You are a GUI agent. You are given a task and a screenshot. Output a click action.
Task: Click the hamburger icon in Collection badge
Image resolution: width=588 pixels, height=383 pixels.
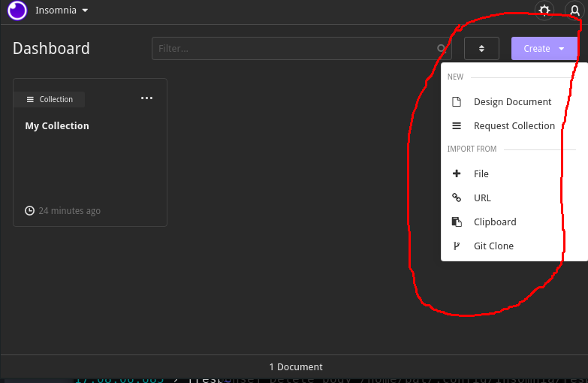click(x=30, y=99)
